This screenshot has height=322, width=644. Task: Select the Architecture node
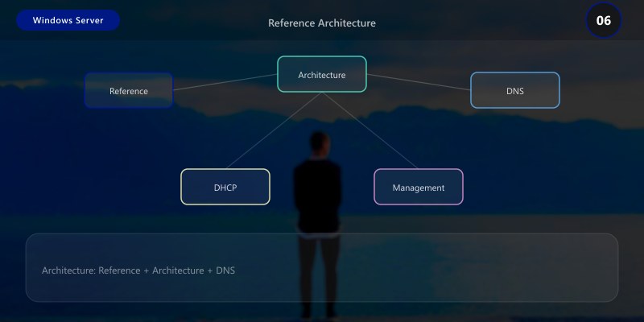point(321,74)
